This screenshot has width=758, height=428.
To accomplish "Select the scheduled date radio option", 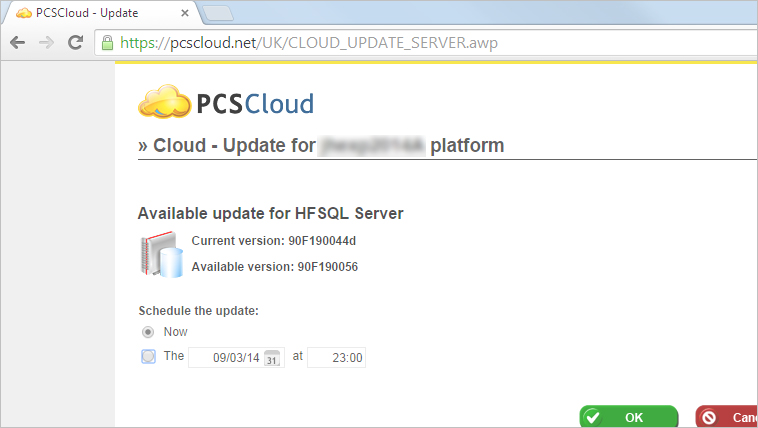I will point(148,356).
